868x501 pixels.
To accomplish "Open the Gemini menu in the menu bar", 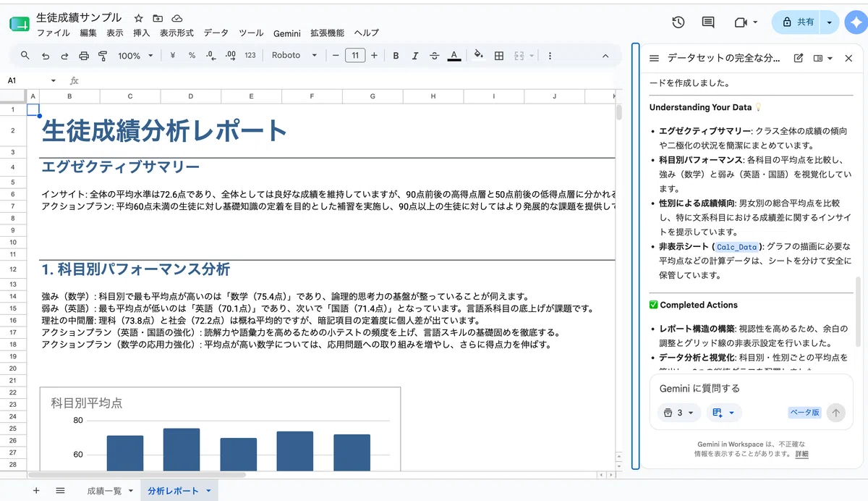I will point(287,33).
